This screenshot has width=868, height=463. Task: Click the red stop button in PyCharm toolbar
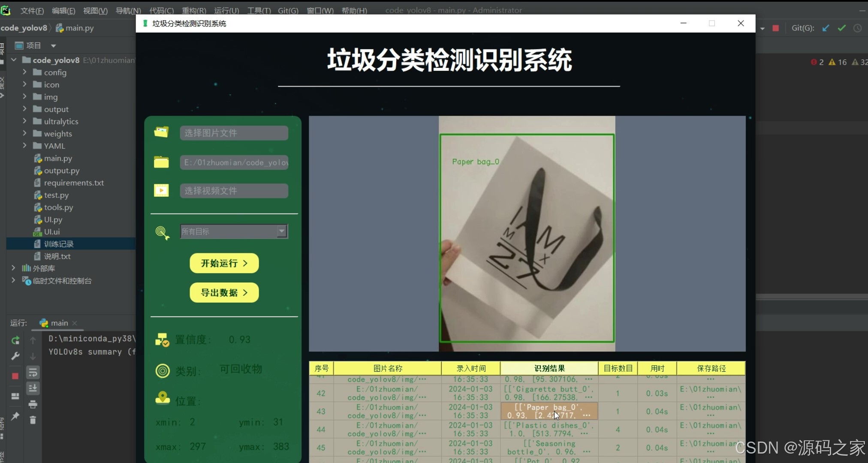775,28
